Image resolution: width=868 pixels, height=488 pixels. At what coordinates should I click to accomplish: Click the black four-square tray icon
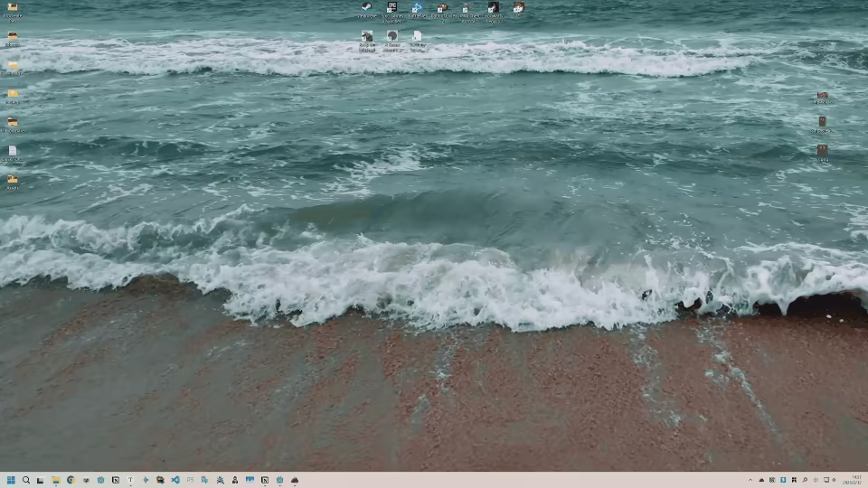(x=794, y=480)
